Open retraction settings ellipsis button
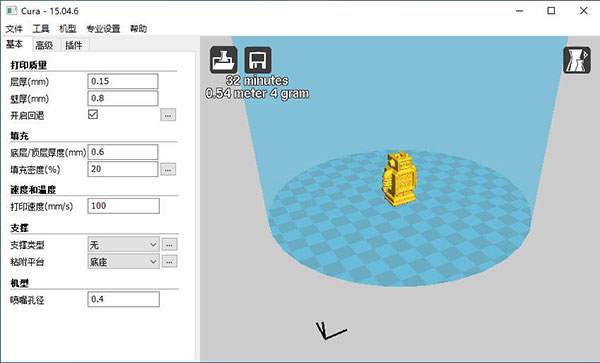The height and width of the screenshot is (363, 600). click(x=168, y=115)
